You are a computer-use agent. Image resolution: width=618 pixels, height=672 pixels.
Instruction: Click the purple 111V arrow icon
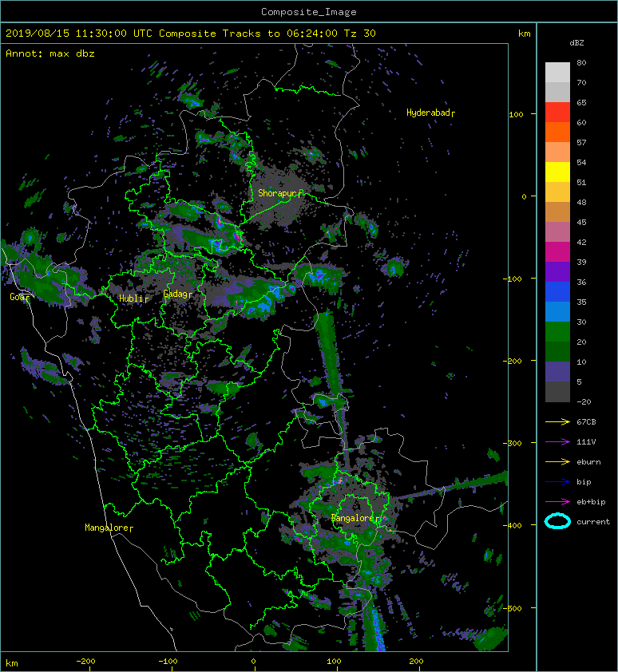(x=557, y=442)
